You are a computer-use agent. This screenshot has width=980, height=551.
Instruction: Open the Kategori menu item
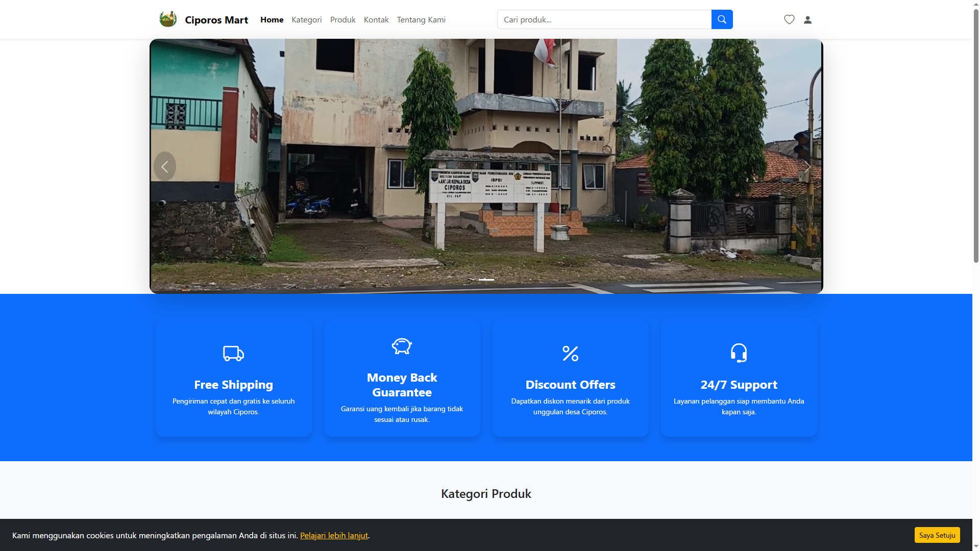[306, 19]
